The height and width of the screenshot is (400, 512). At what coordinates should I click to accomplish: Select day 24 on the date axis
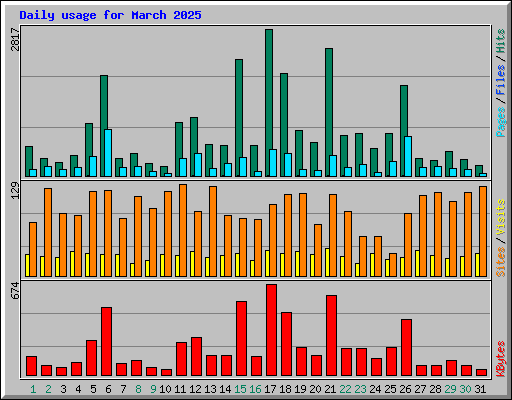[x=375, y=389]
